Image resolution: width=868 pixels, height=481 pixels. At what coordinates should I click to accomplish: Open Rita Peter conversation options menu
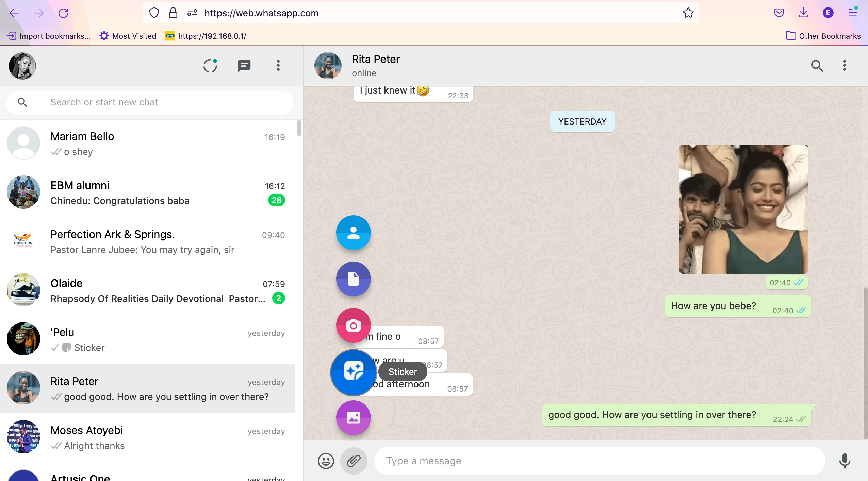(844, 66)
